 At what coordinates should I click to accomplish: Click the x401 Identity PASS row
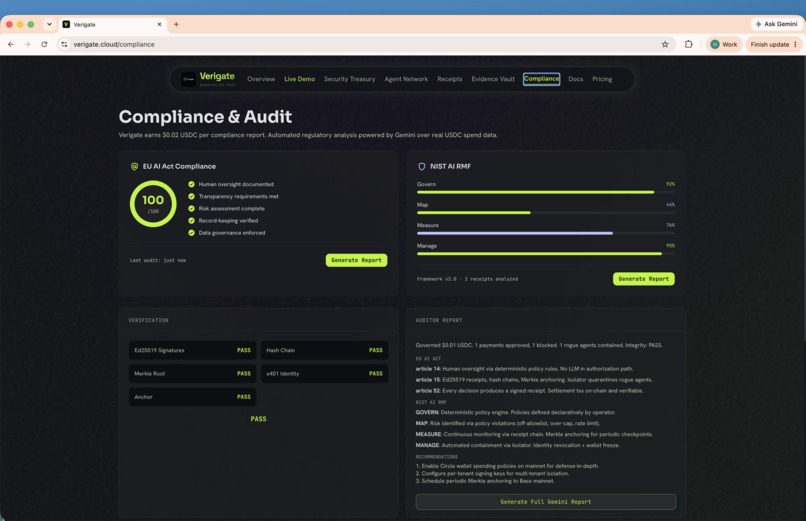324,374
